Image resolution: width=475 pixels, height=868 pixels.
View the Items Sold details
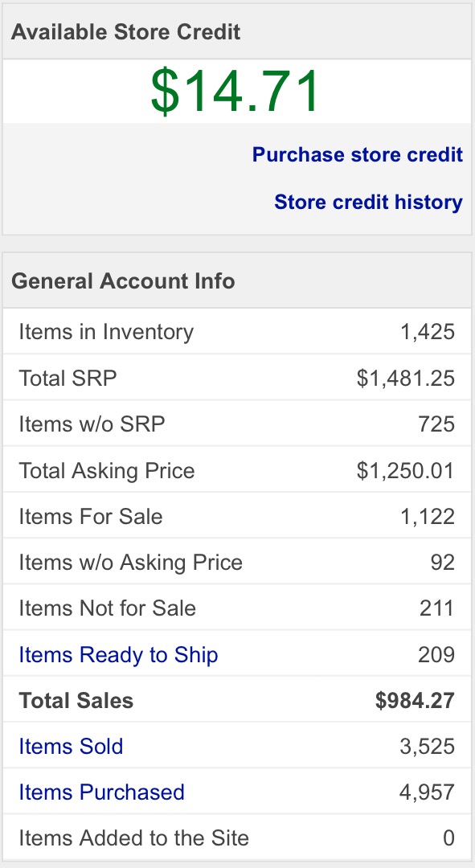click(x=70, y=746)
